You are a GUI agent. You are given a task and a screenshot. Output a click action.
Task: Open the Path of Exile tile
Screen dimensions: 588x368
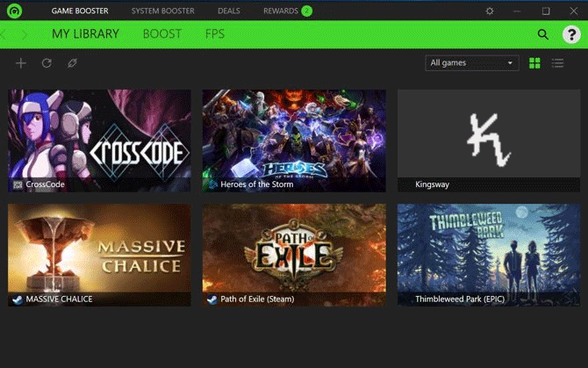click(x=294, y=255)
